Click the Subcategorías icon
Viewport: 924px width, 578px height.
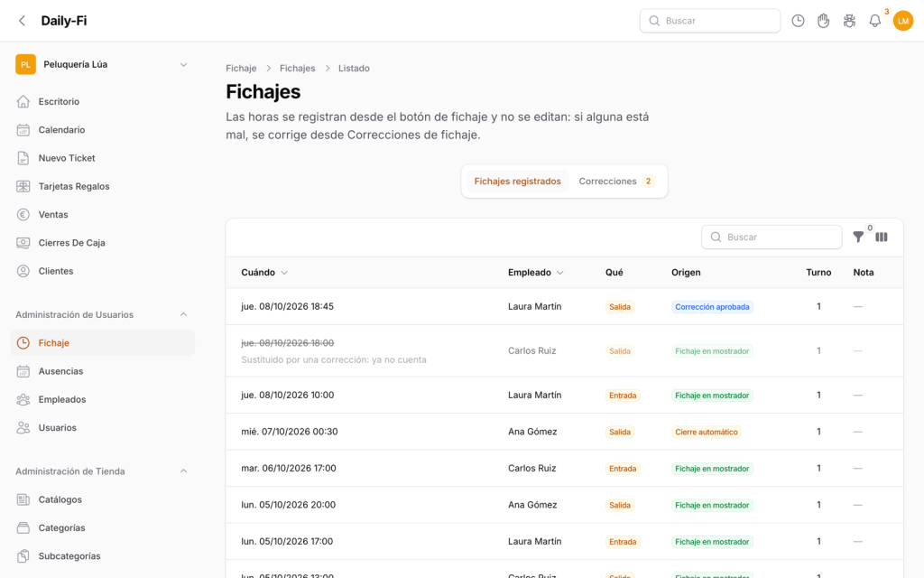(23, 556)
